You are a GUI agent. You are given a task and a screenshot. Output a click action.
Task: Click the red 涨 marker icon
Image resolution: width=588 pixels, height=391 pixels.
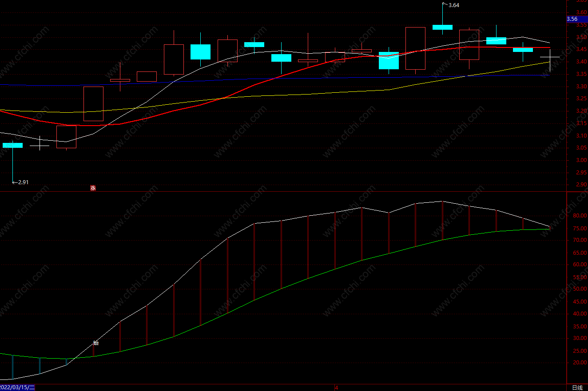(x=93, y=188)
